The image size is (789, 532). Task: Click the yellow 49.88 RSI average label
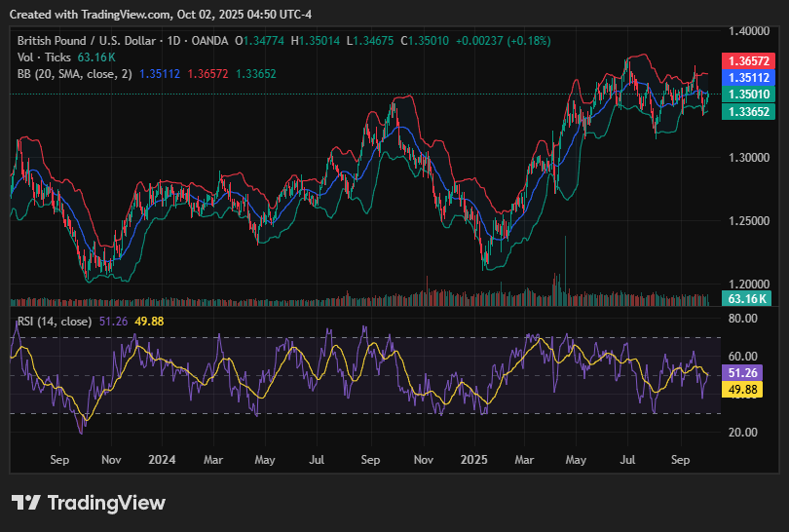tap(742, 390)
